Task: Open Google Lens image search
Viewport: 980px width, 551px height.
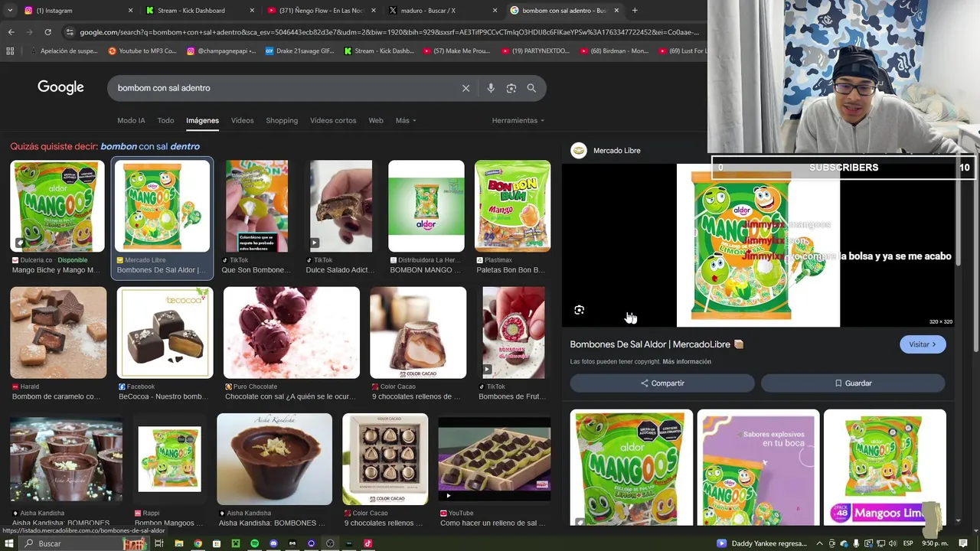Action: [x=511, y=88]
